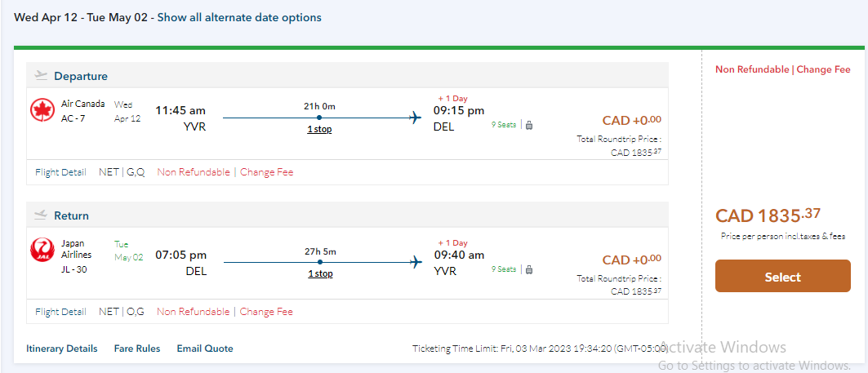The width and height of the screenshot is (868, 373).
Task: Click the departure flight's Change Fee link
Action: (x=266, y=172)
